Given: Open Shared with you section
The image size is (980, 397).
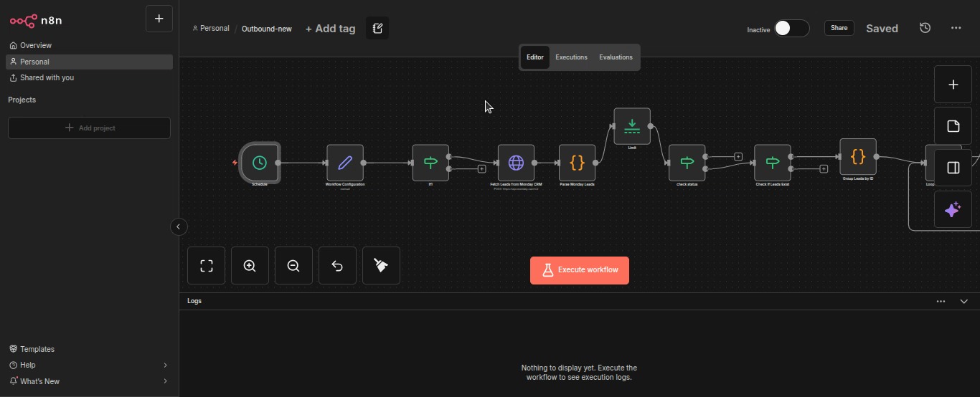Looking at the screenshot, I should point(89,77).
